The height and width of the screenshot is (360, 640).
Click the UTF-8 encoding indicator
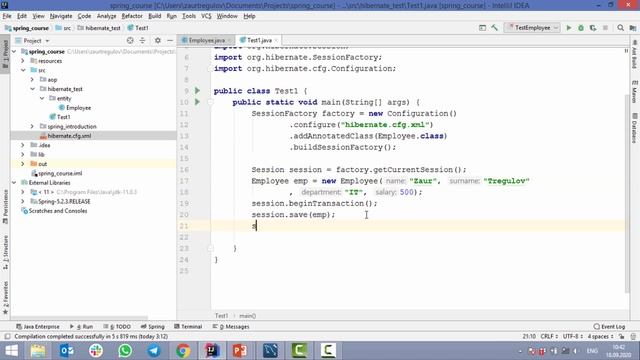[x=573, y=336]
